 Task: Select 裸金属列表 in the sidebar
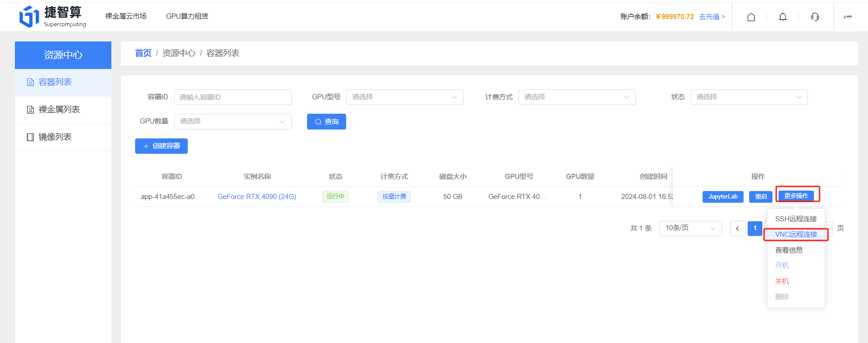point(63,110)
